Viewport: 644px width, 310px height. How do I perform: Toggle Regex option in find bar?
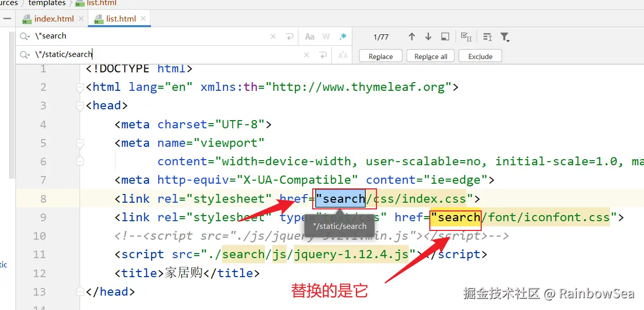[343, 36]
